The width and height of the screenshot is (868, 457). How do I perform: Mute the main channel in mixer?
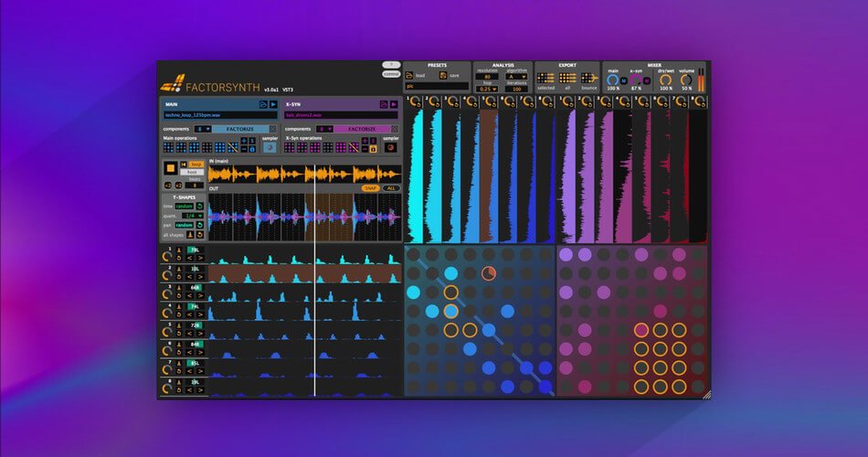pyautogui.click(x=623, y=80)
